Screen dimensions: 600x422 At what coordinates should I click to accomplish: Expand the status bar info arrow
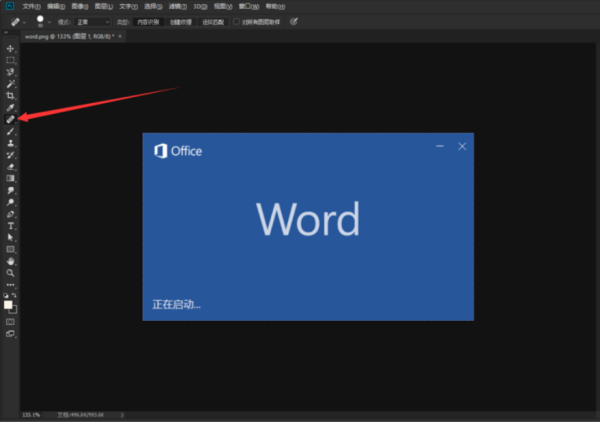(122, 415)
